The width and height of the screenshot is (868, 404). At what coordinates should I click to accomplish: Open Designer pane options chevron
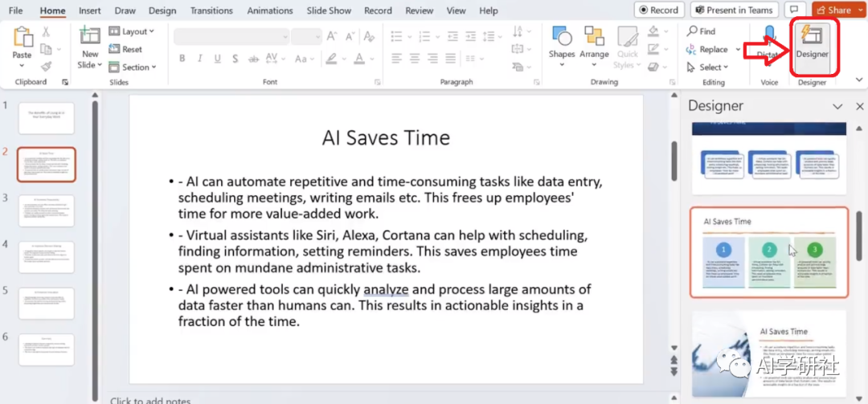[x=837, y=106]
